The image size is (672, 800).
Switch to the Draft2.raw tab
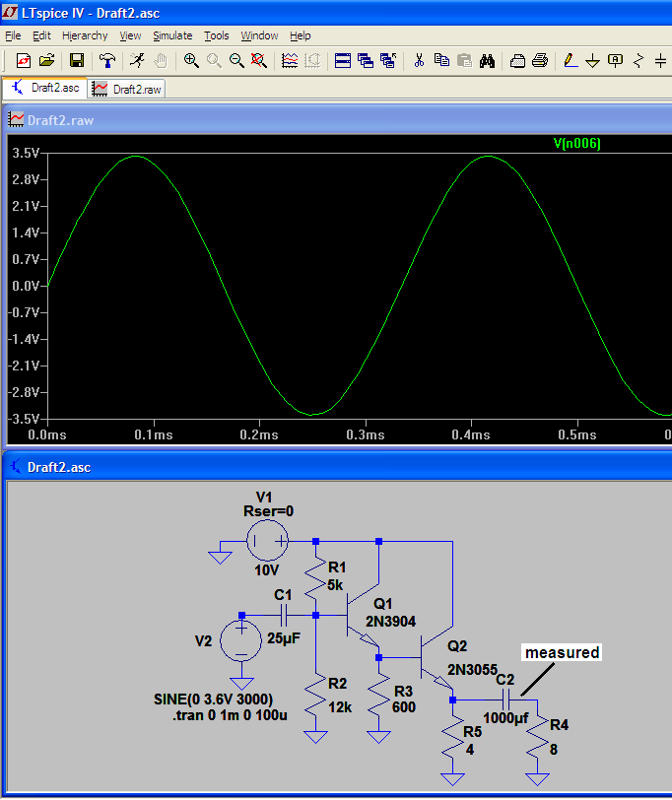click(126, 90)
